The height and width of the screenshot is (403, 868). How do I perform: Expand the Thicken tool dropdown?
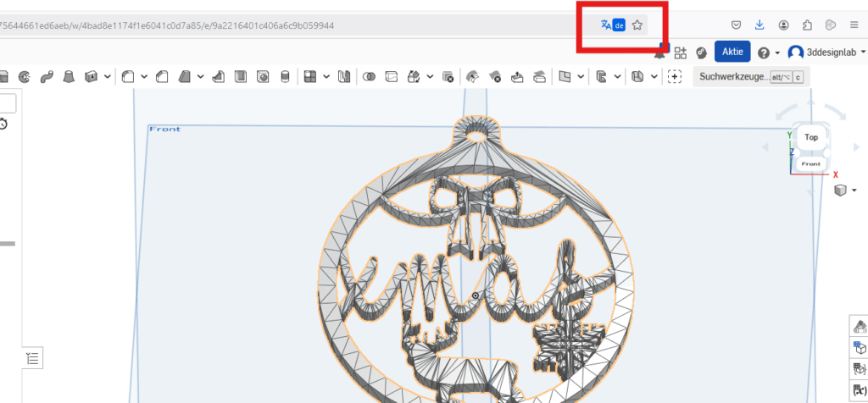click(108, 77)
